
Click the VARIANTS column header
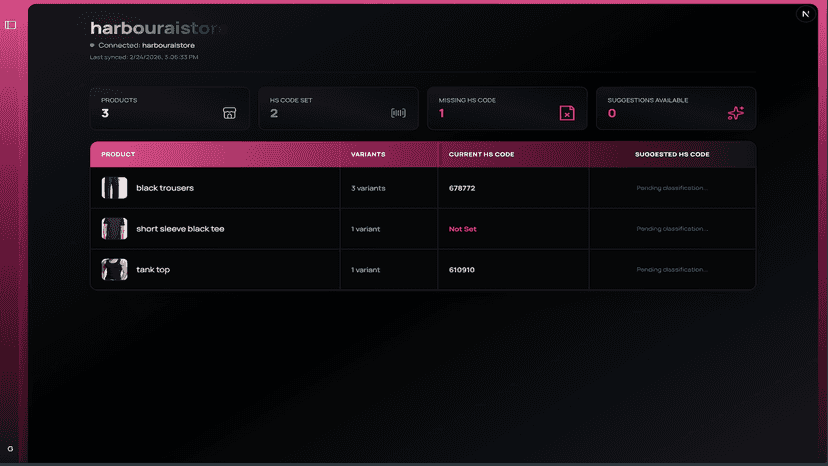pyautogui.click(x=368, y=154)
